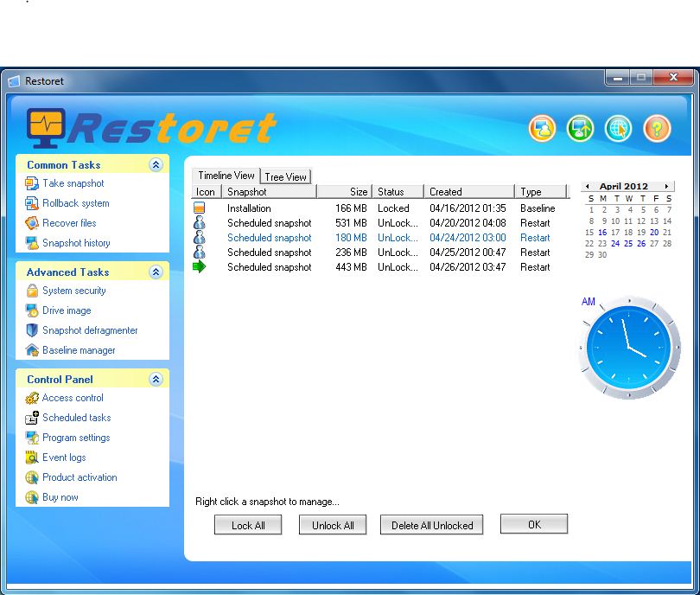Screen dimensions: 700x595
Task: Open the Baseline manager link
Action: [79, 350]
